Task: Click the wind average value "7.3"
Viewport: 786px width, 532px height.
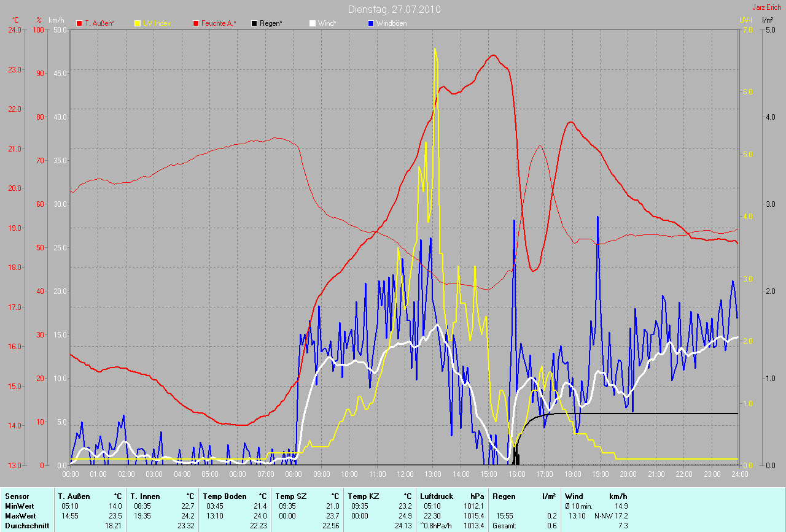Action: (623, 526)
